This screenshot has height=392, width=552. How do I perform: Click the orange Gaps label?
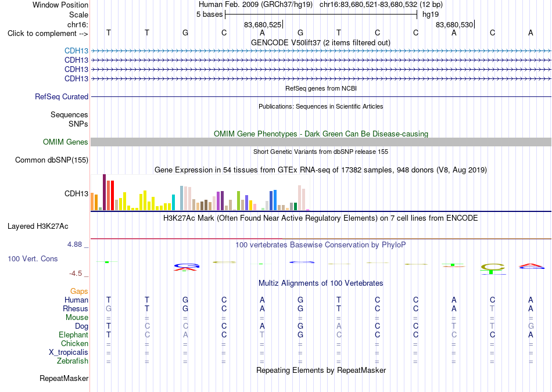tap(79, 292)
